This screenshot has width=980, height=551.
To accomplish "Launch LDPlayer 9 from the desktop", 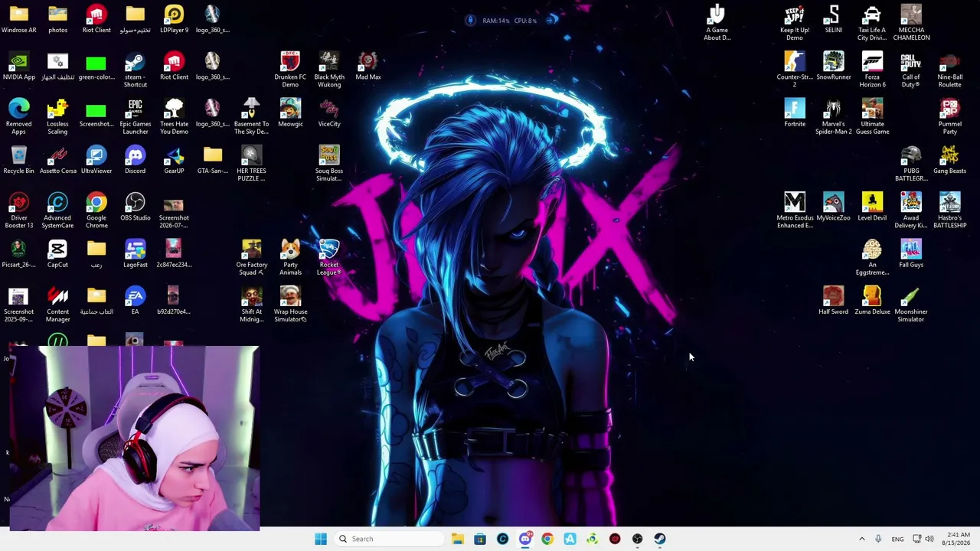I will pyautogui.click(x=174, y=20).
